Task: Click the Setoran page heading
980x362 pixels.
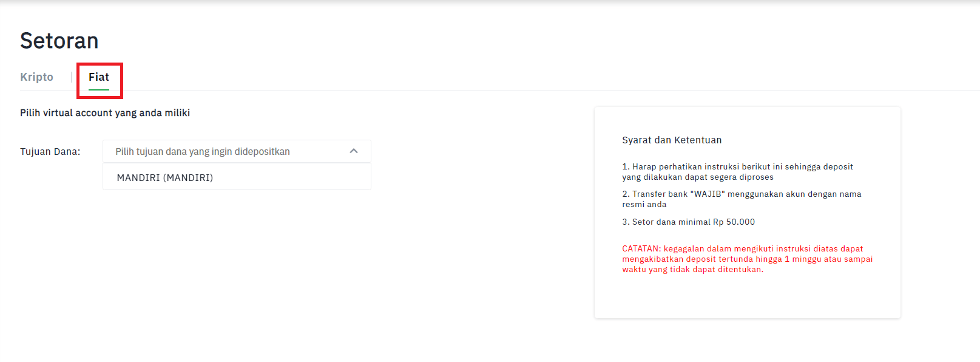Action: coord(59,41)
